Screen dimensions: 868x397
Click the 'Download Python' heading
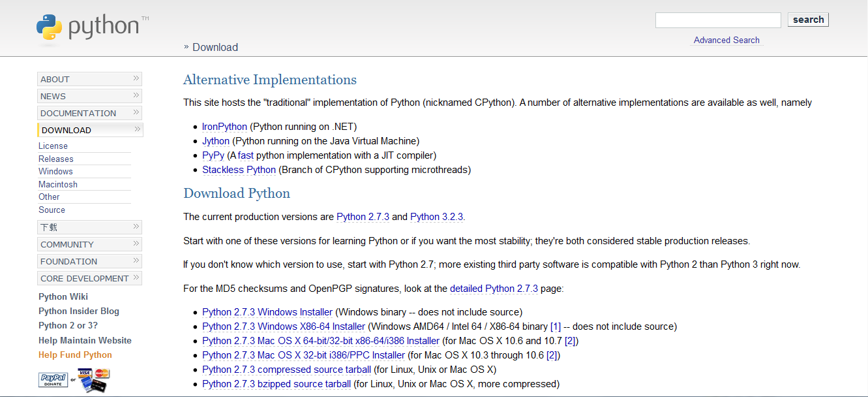tap(237, 193)
